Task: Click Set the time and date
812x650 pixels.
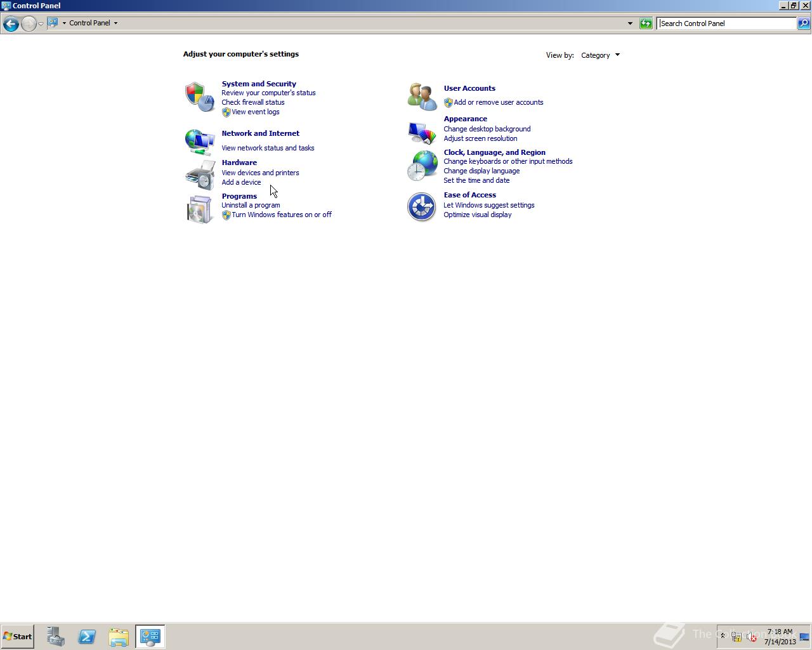Action: (476, 180)
